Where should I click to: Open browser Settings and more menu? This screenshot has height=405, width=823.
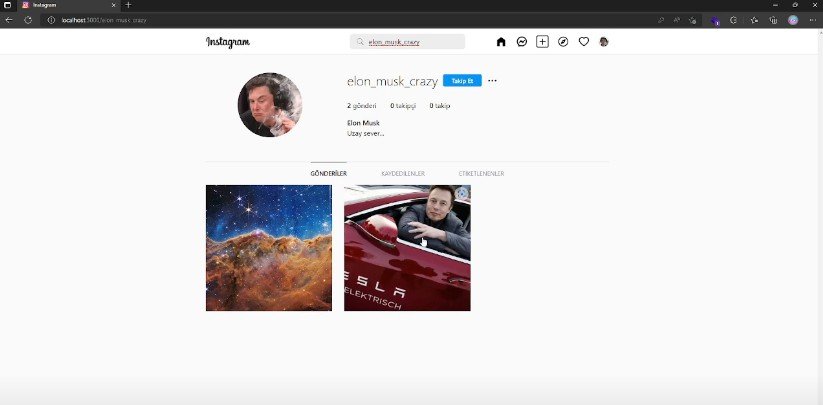pos(813,20)
